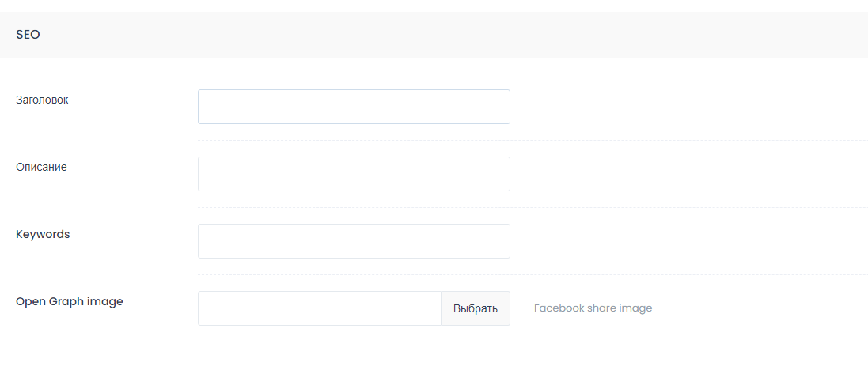Click the Заголовок field label
This screenshot has height=374, width=868.
click(42, 100)
